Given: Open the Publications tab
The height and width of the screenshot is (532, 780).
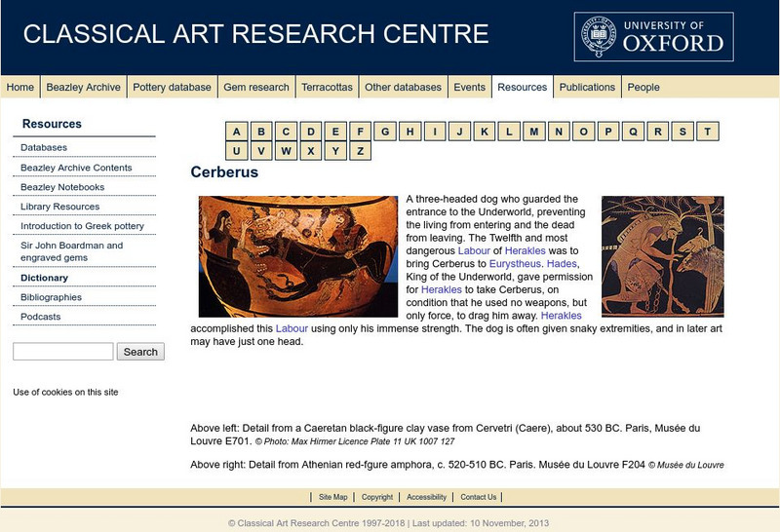Looking at the screenshot, I should pos(587,87).
